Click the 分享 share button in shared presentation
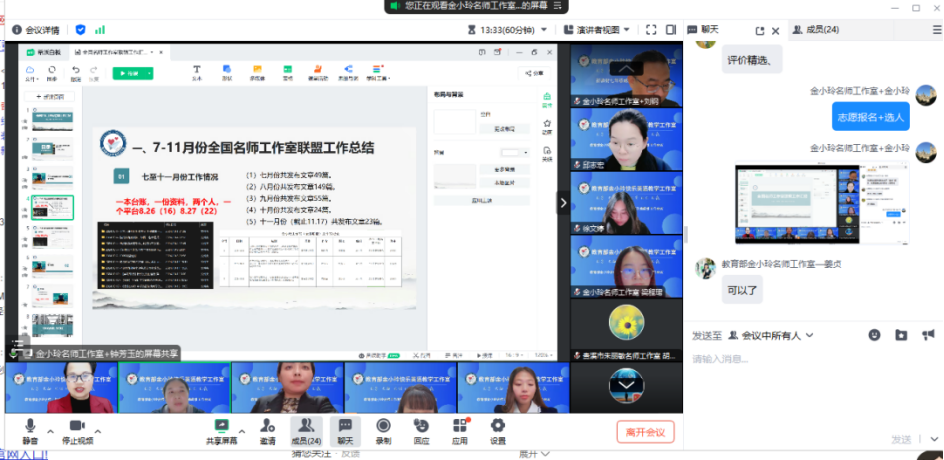Image resolution: width=944 pixels, height=460 pixels. click(x=535, y=73)
